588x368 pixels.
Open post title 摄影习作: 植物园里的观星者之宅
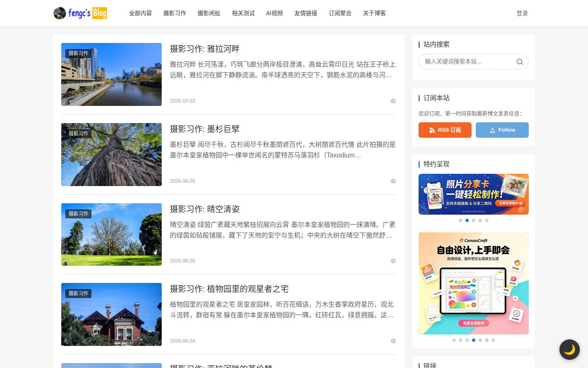(229, 289)
